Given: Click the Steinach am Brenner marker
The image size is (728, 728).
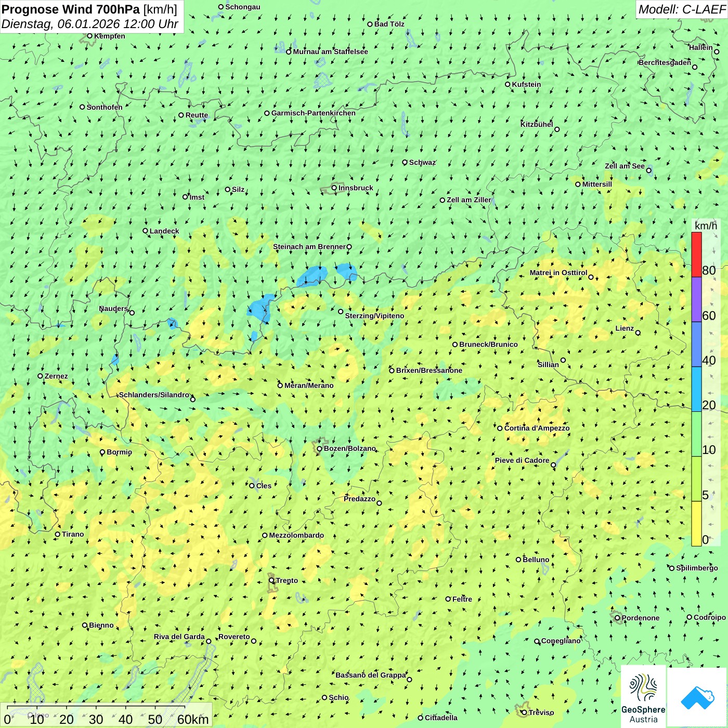Looking at the screenshot, I should point(349,247).
